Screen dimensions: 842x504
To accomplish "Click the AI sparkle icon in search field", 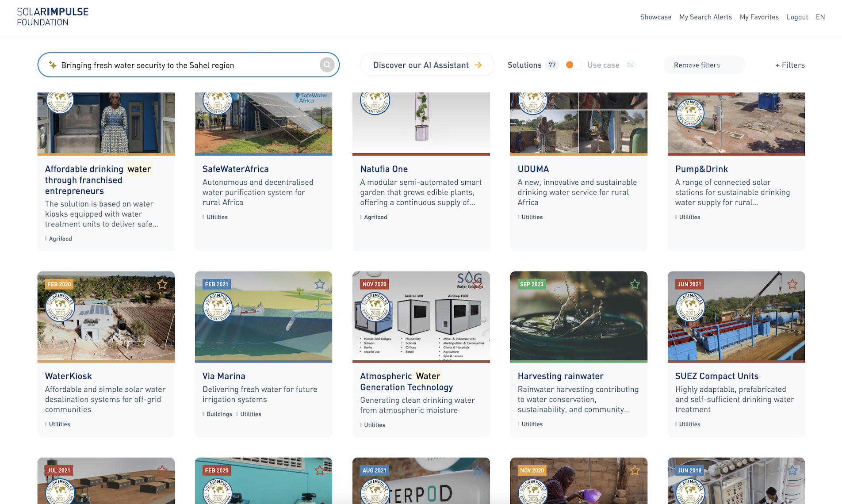I will pyautogui.click(x=53, y=65).
